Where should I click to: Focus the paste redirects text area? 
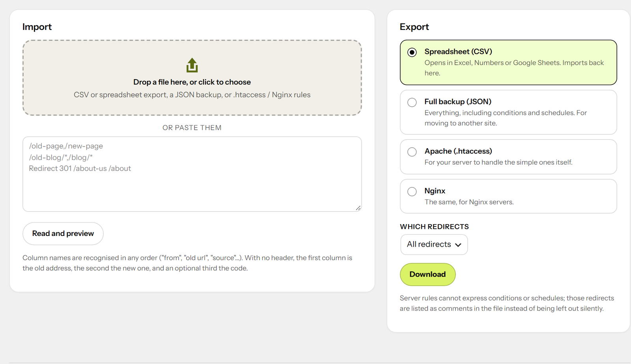[192, 174]
